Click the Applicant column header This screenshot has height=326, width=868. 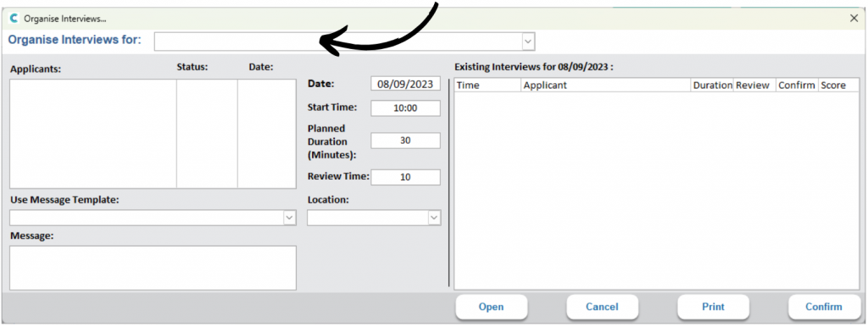point(605,85)
